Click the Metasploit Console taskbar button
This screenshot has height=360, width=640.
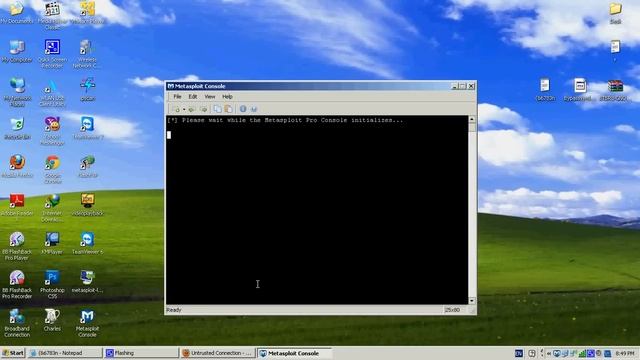coord(293,353)
